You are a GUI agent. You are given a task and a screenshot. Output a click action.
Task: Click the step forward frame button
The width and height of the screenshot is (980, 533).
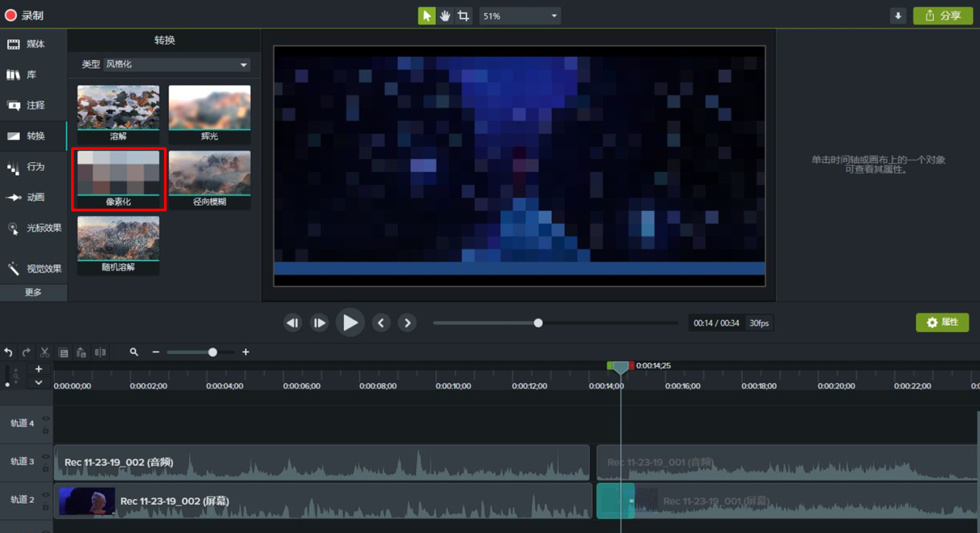319,323
